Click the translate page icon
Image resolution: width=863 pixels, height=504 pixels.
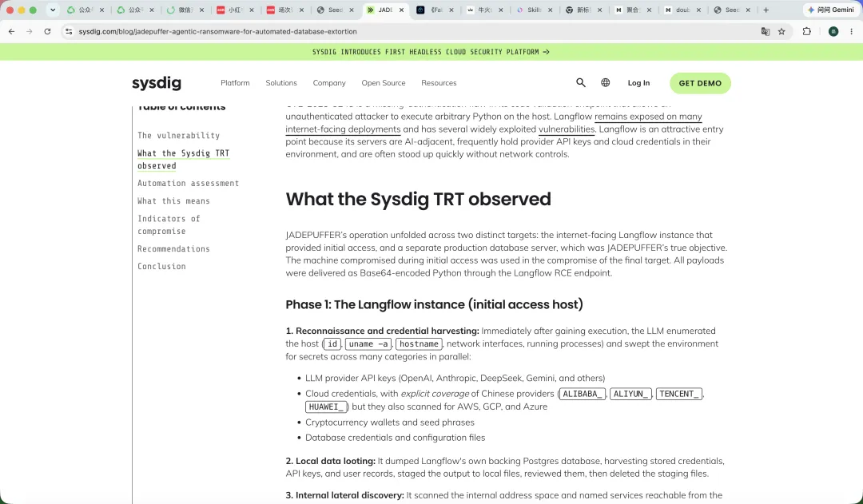pyautogui.click(x=765, y=31)
